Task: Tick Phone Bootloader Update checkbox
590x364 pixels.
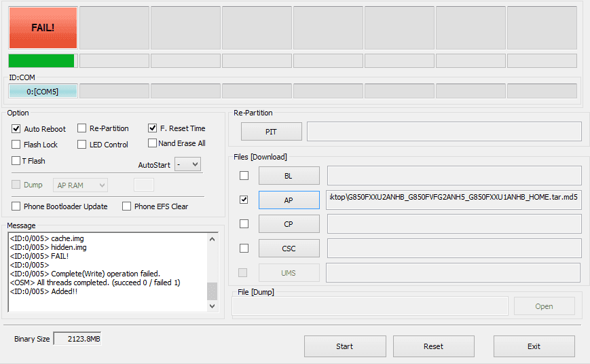Action: tap(16, 206)
